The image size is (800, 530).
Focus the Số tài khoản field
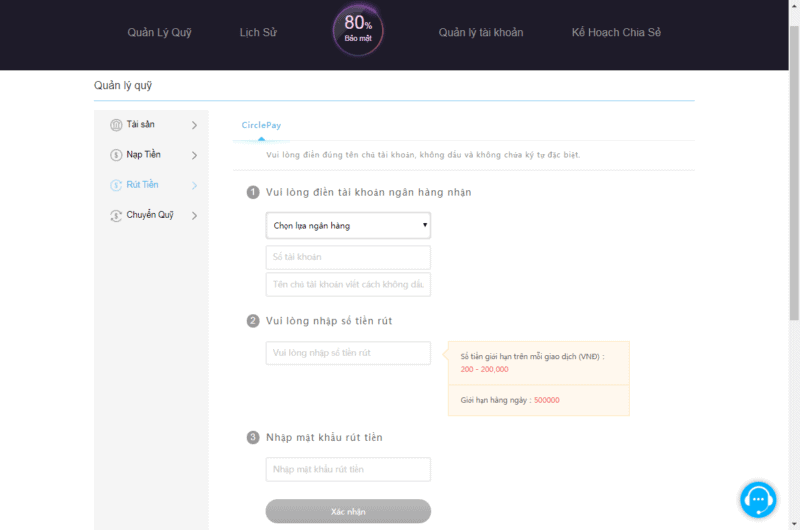348,257
